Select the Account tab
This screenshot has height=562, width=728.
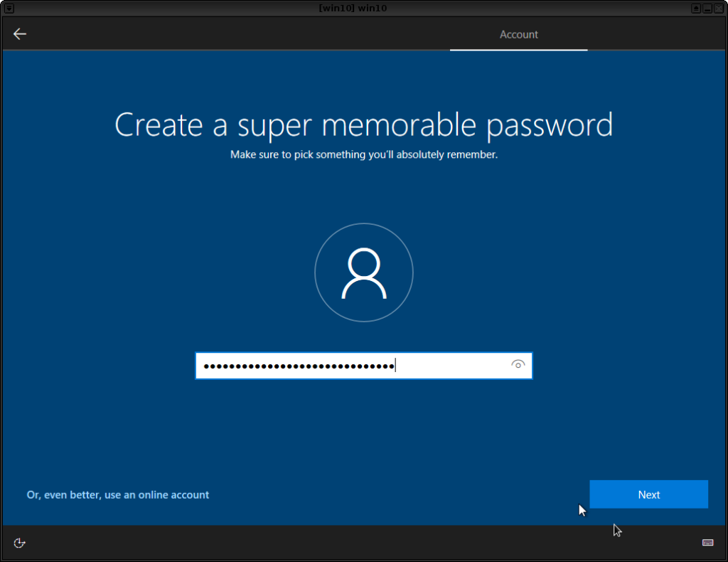(x=518, y=34)
